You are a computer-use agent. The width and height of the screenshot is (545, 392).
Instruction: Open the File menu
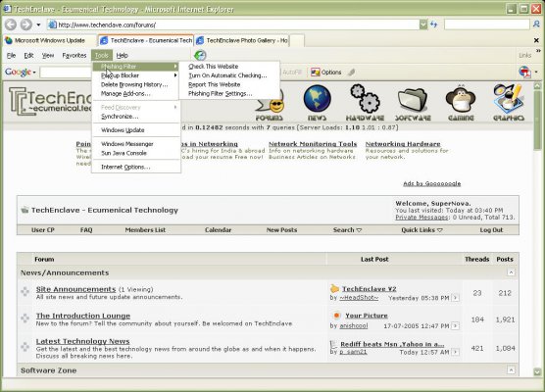coord(11,55)
